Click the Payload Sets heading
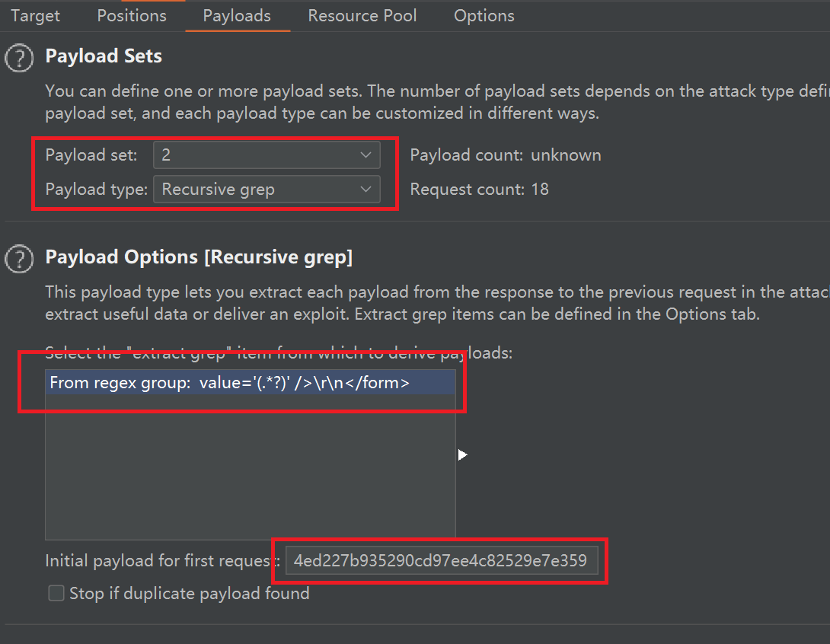This screenshot has width=830, height=644. tap(104, 56)
